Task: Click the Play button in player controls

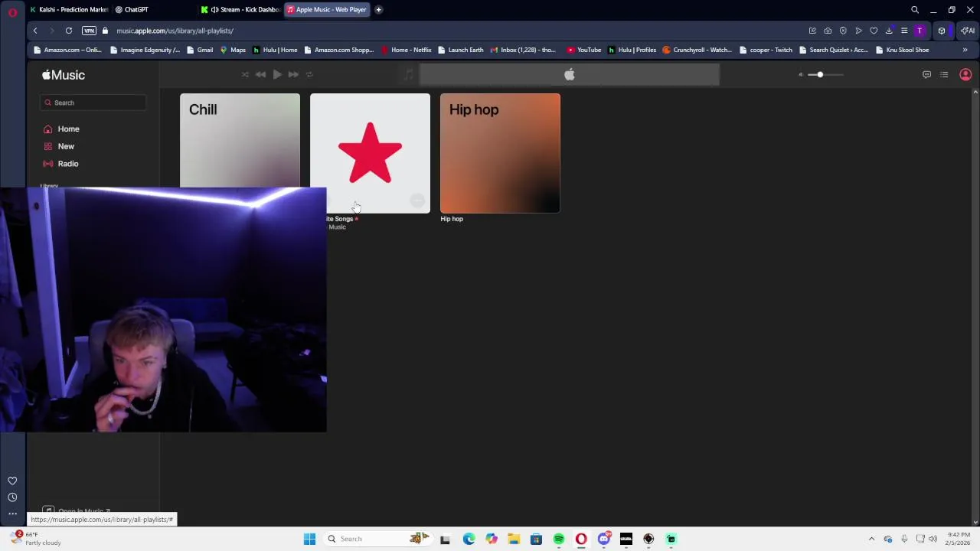Action: click(277, 74)
